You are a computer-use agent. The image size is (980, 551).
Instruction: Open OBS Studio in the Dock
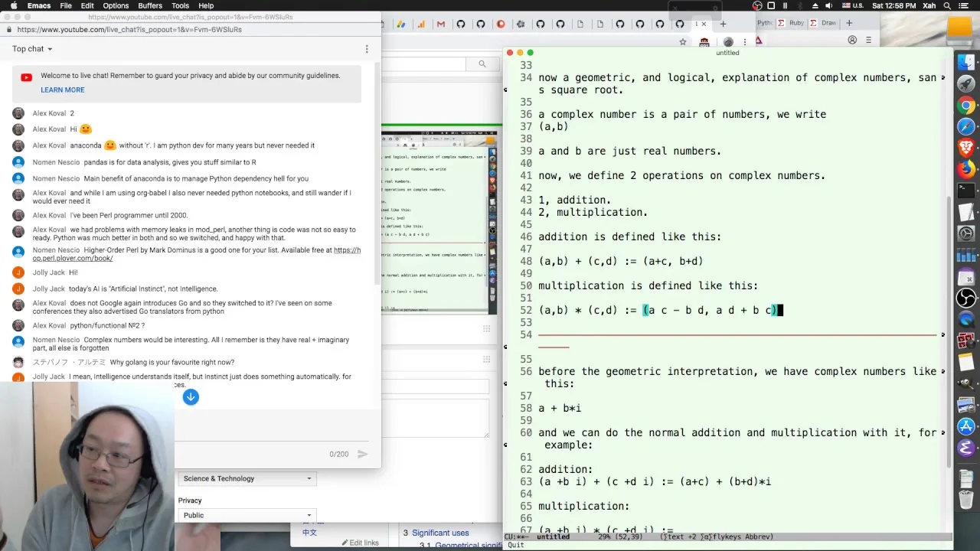point(966,298)
